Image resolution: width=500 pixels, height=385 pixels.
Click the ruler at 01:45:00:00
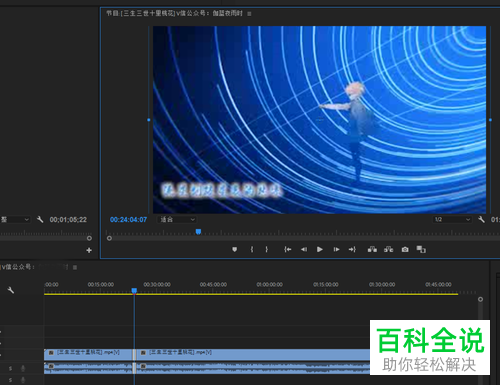tap(438, 285)
